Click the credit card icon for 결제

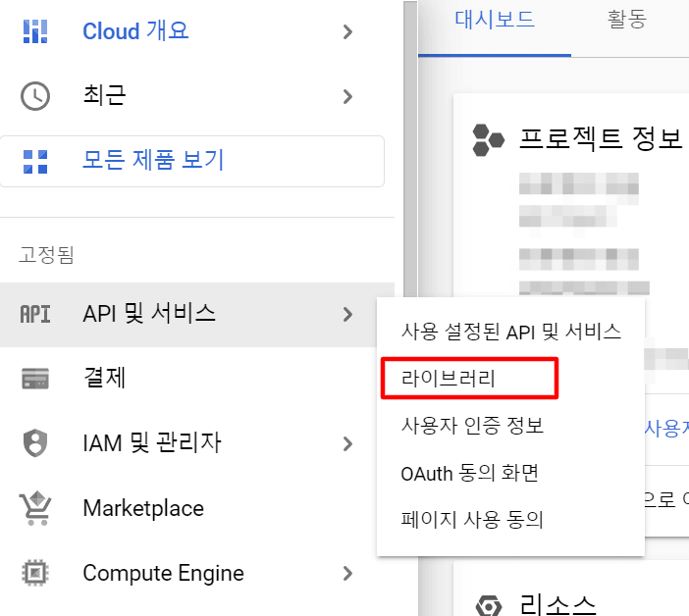(35, 379)
